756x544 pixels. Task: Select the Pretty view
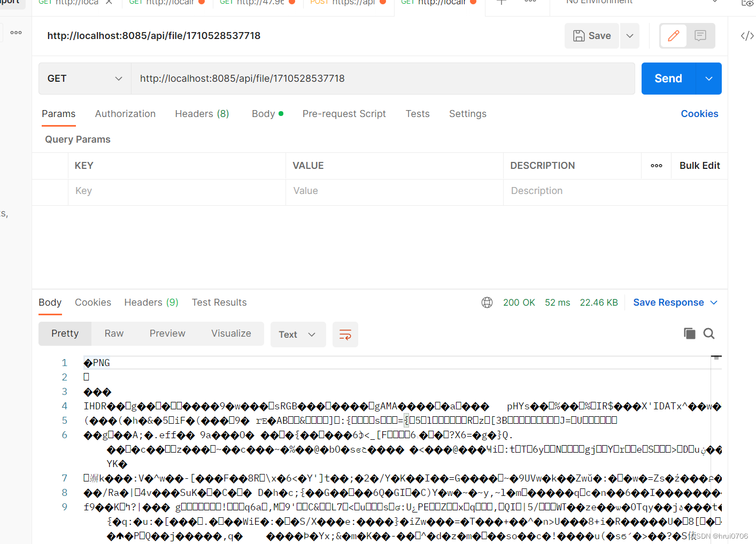[x=65, y=333]
